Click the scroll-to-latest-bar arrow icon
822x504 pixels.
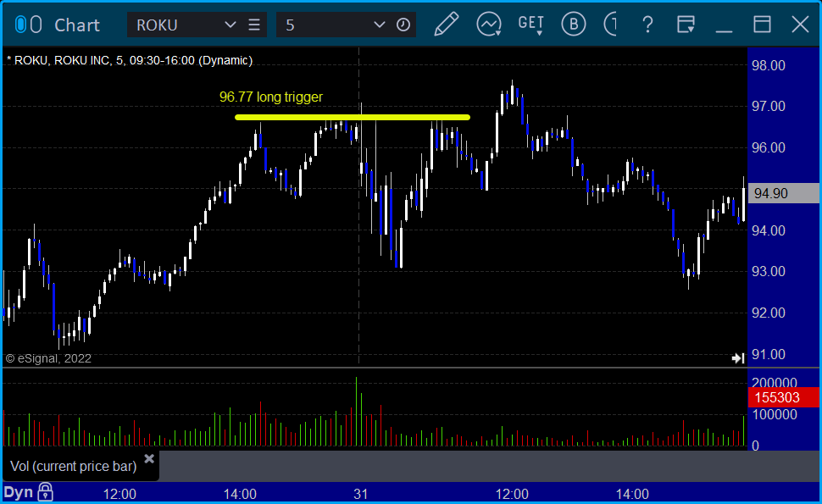[738, 358]
